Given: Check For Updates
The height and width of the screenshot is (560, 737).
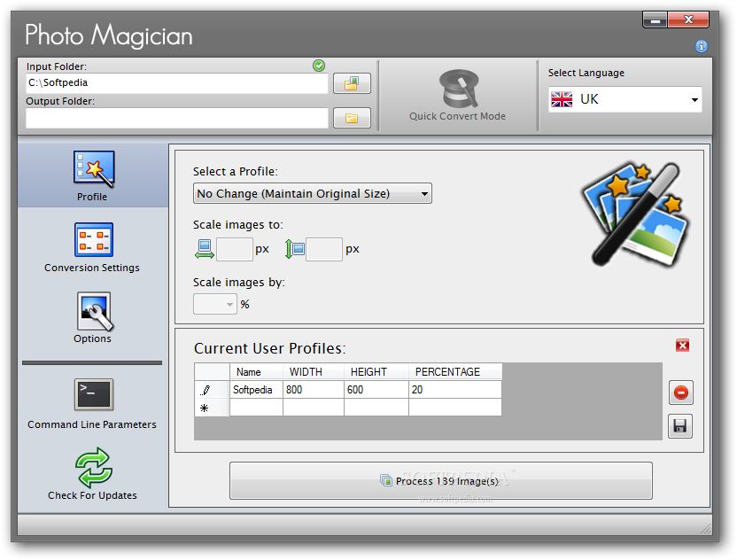Looking at the screenshot, I should point(93,474).
